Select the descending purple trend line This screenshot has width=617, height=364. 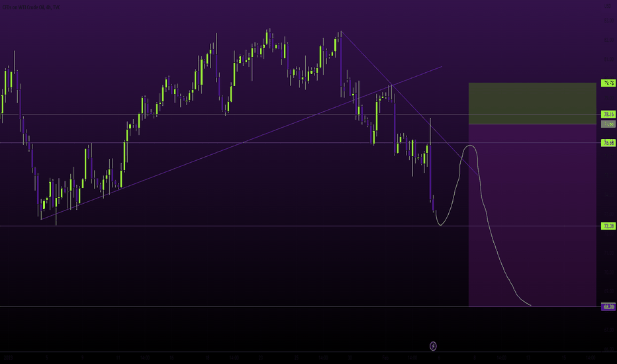(410, 104)
